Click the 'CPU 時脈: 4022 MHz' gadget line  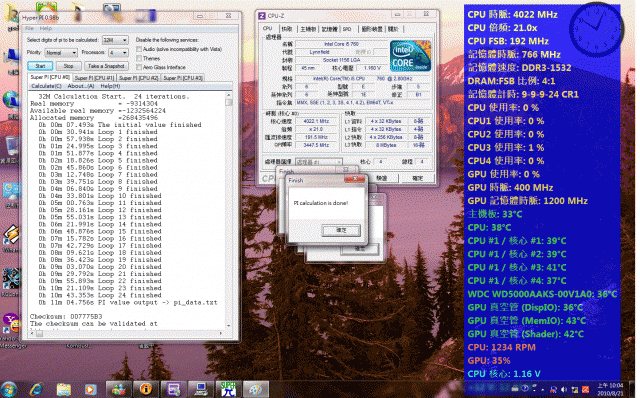[512, 14]
